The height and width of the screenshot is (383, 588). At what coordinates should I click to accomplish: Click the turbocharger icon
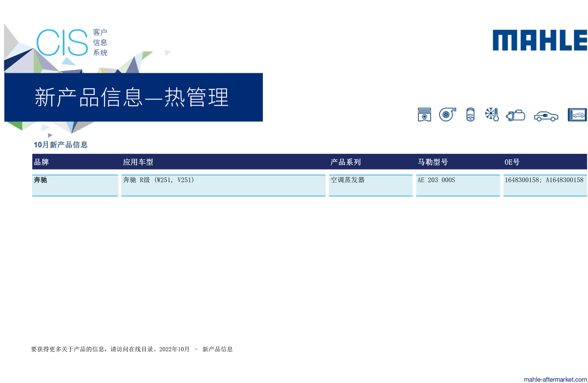(x=447, y=114)
